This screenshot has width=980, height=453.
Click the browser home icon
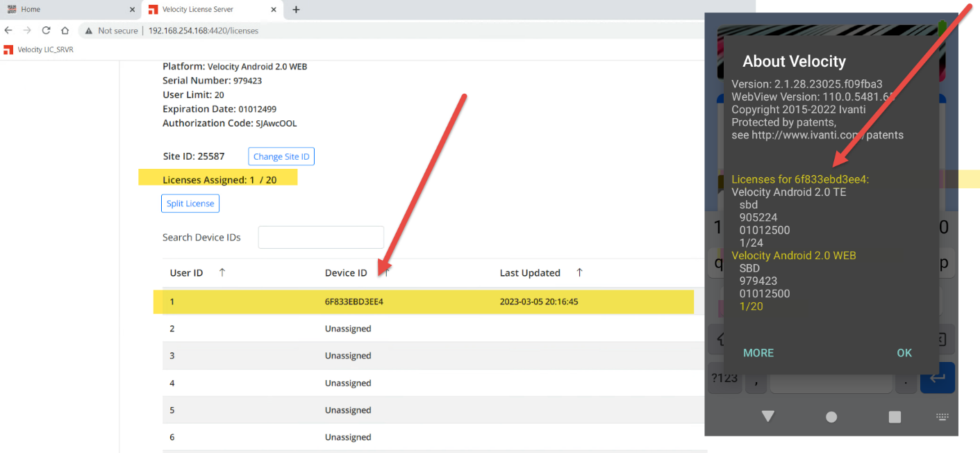(65, 31)
